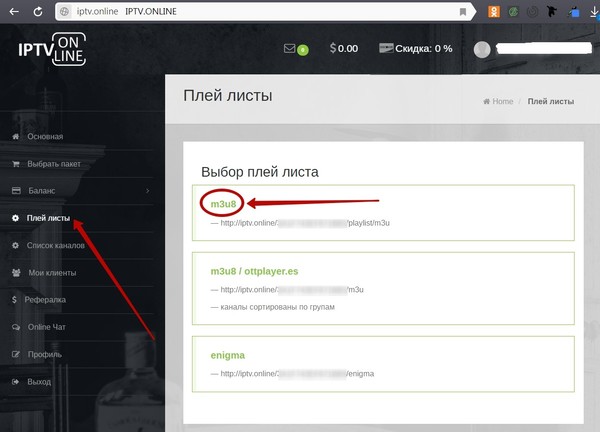600x432 pixels.
Task: Open the m3u8 / ottplayer.es playlist link
Action: point(254,271)
